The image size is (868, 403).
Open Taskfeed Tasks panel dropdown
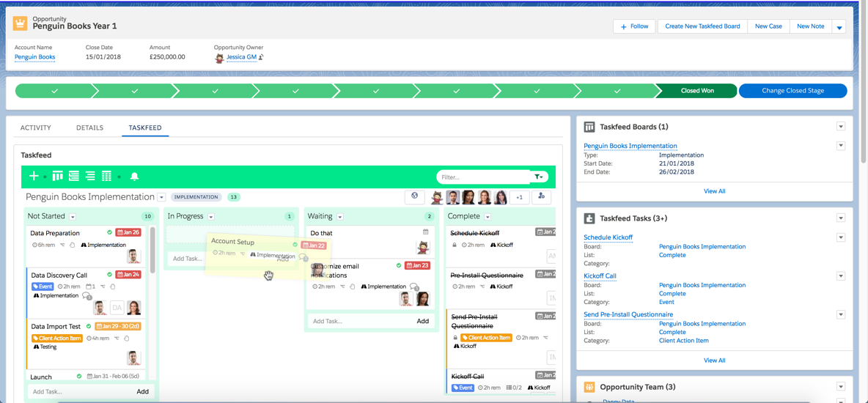[841, 218]
